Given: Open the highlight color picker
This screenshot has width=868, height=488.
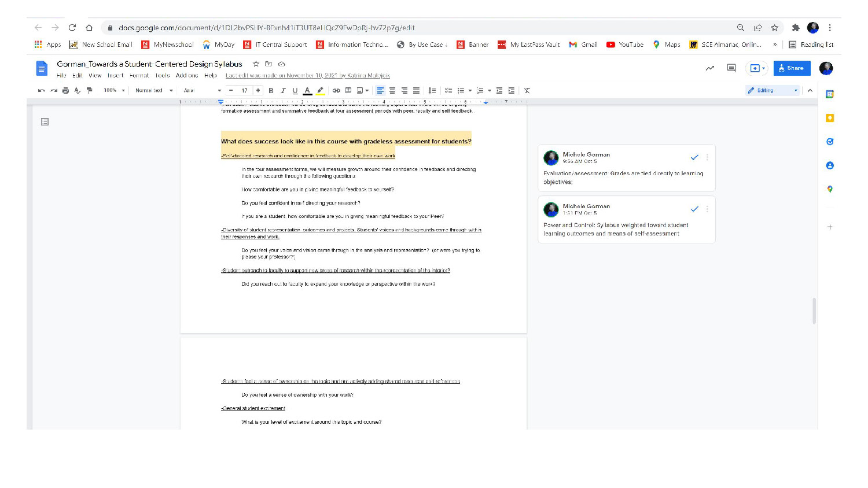Looking at the screenshot, I should click(320, 91).
